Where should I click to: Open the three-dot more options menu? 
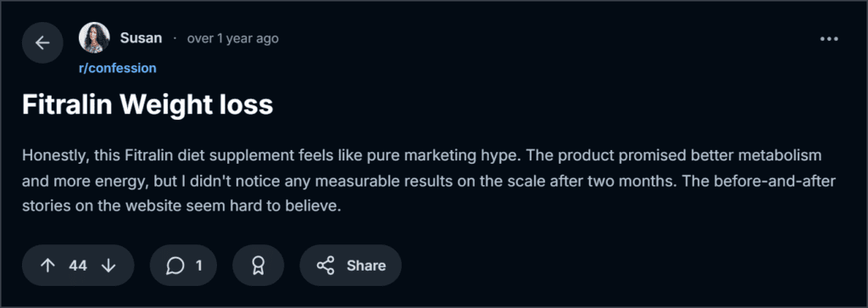pyautogui.click(x=829, y=39)
